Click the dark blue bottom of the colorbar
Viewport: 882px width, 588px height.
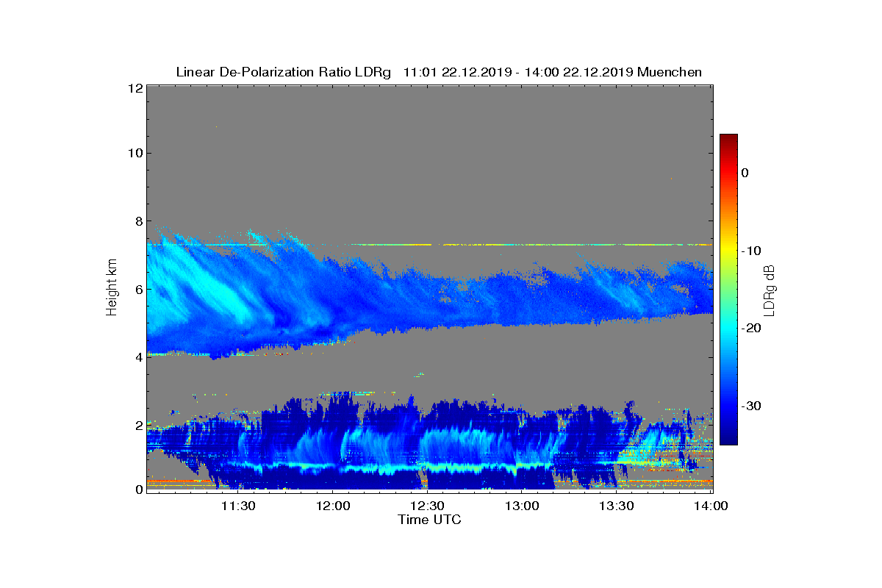pos(728,439)
